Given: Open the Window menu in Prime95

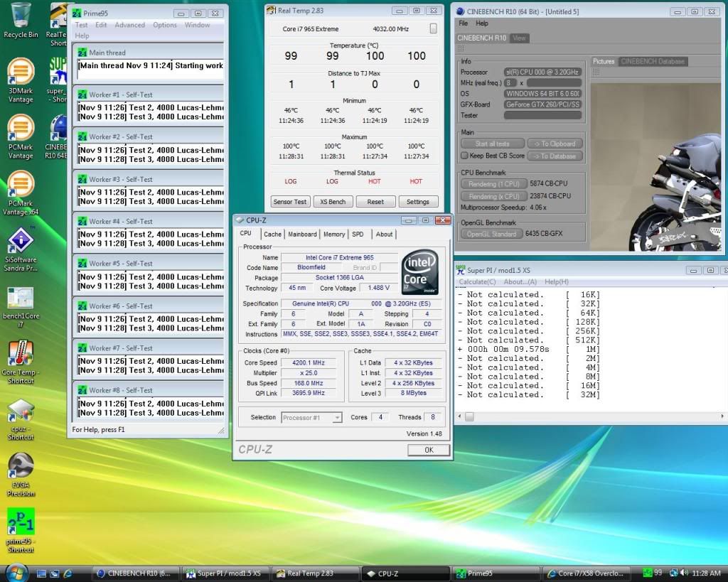Looking at the screenshot, I should (x=198, y=25).
